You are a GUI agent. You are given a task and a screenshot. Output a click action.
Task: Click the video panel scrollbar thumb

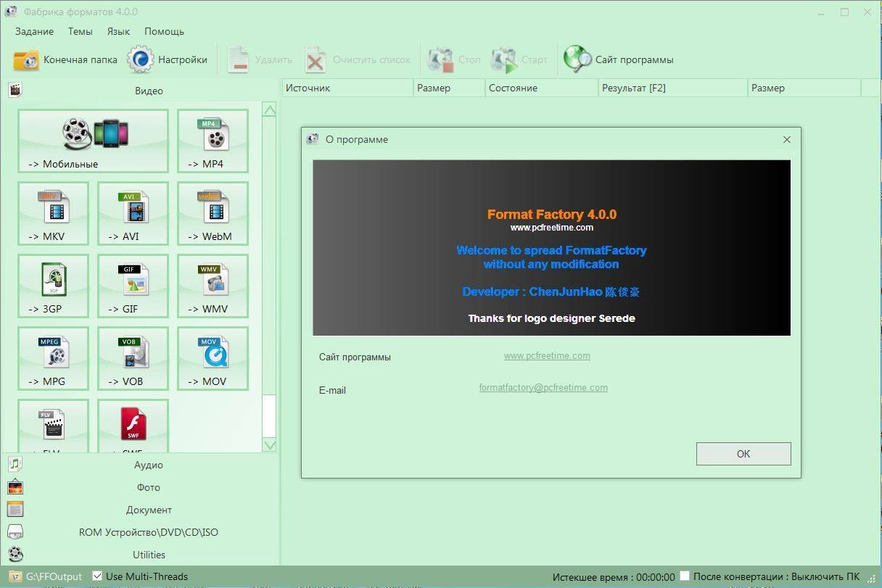269,416
